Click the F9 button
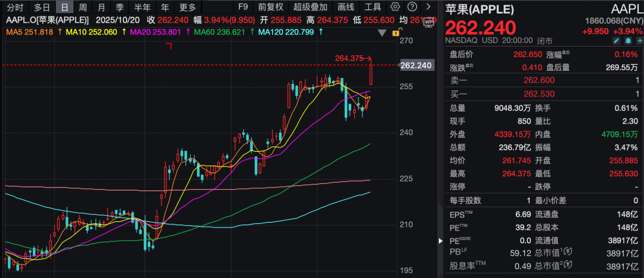 [x=243, y=7]
